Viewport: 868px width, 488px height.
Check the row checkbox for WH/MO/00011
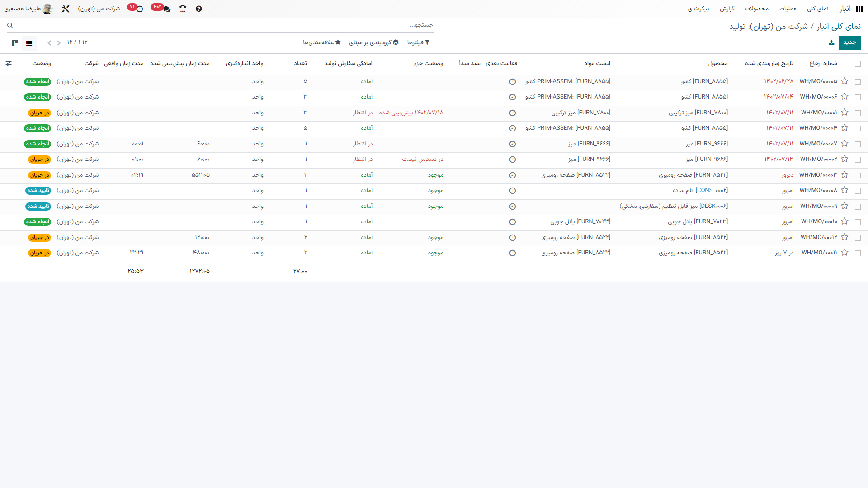pos(858,253)
